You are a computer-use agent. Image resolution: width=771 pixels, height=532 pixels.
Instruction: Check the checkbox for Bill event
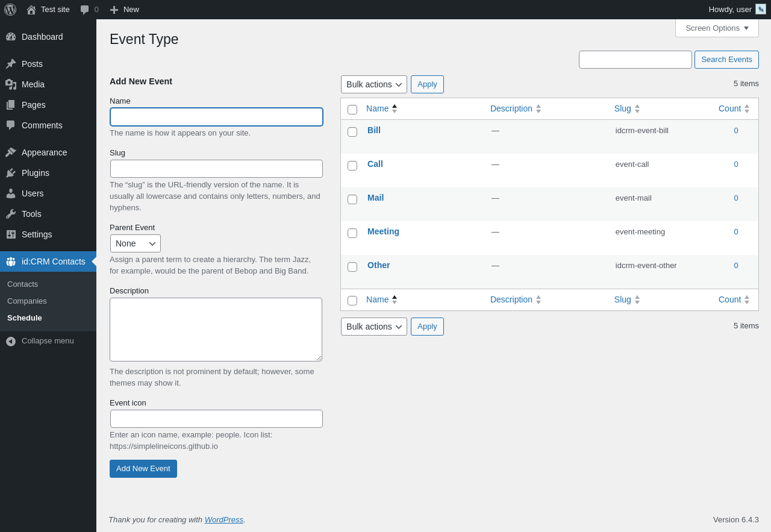(x=352, y=132)
